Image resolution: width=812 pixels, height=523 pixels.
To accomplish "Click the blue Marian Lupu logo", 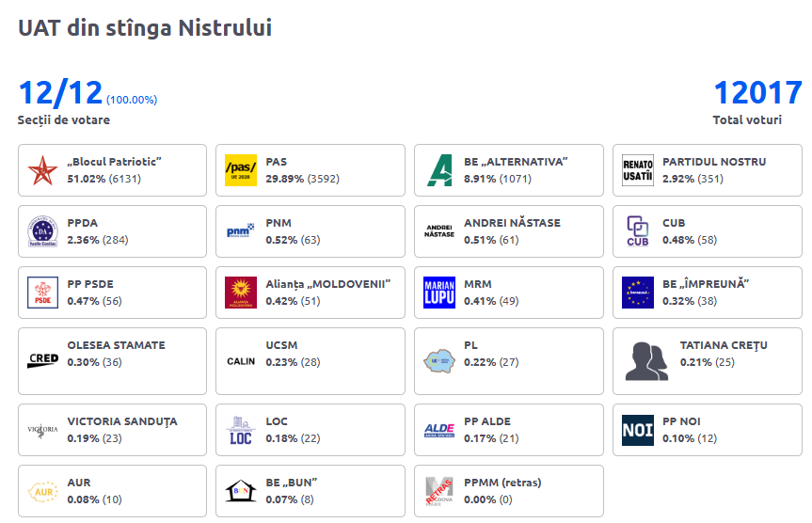I will point(439,293).
